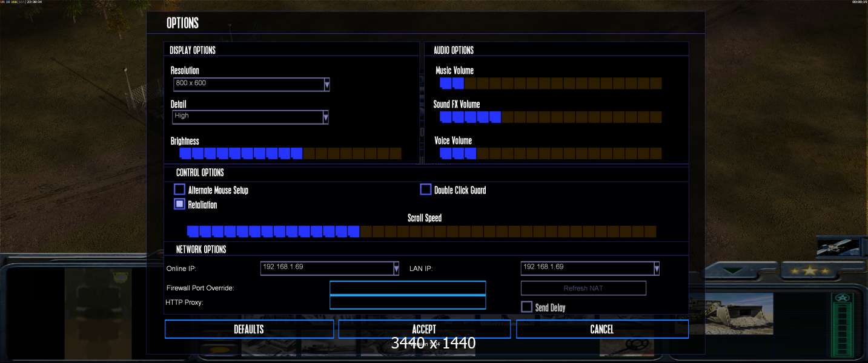Set the Scroll Speed slider
This screenshot has width=868, height=363.
click(421, 231)
